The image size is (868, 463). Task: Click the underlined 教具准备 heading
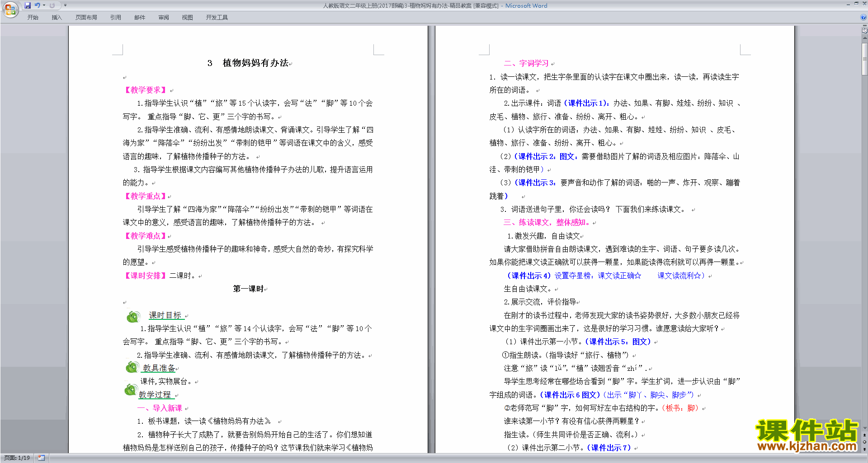click(x=159, y=368)
